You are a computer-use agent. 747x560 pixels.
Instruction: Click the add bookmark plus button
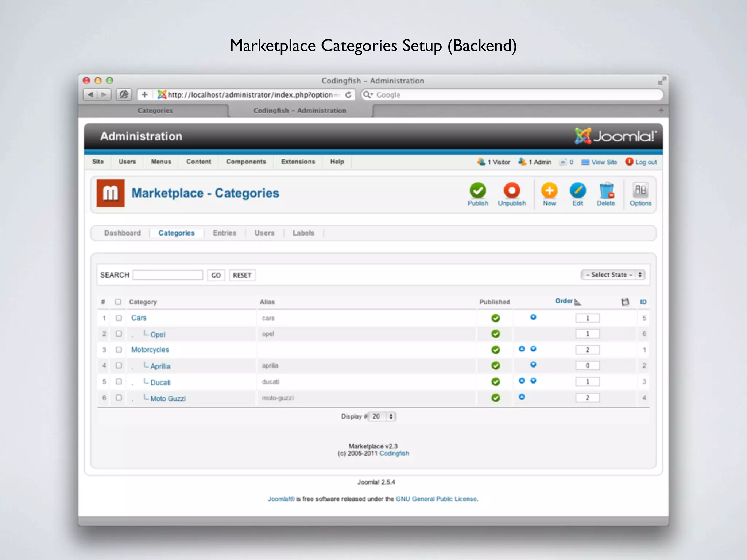(x=145, y=95)
